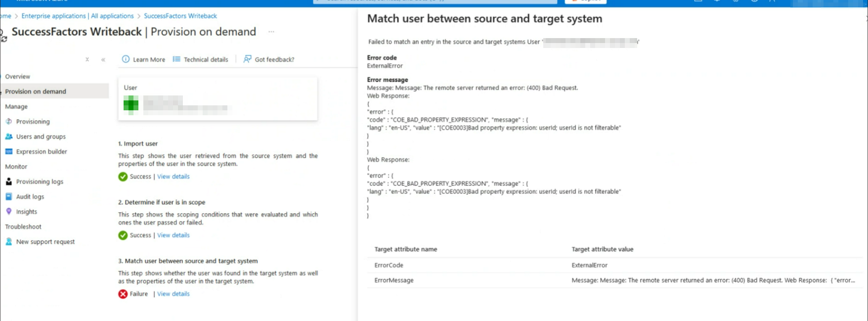Image resolution: width=868 pixels, height=321 pixels.
Task: Click the Troubleshoot section heading
Action: click(x=23, y=227)
